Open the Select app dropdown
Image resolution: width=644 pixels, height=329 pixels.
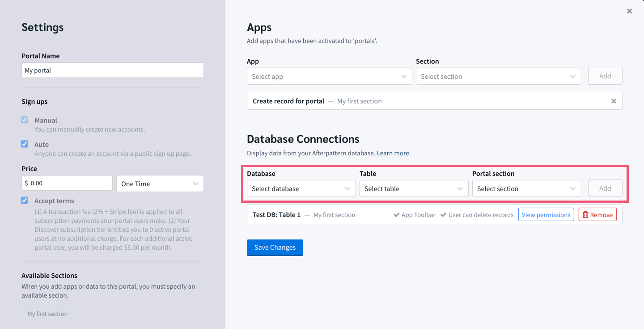point(329,77)
